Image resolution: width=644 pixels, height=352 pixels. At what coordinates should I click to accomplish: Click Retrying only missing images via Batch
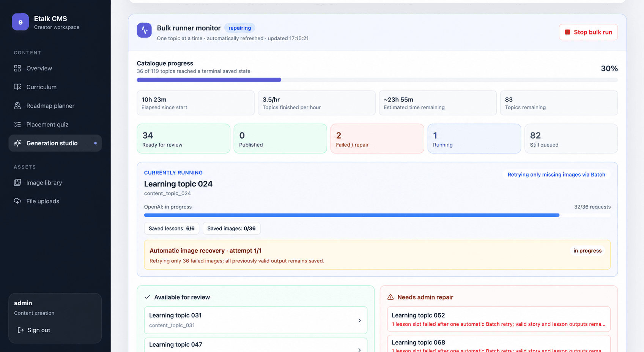tap(556, 175)
